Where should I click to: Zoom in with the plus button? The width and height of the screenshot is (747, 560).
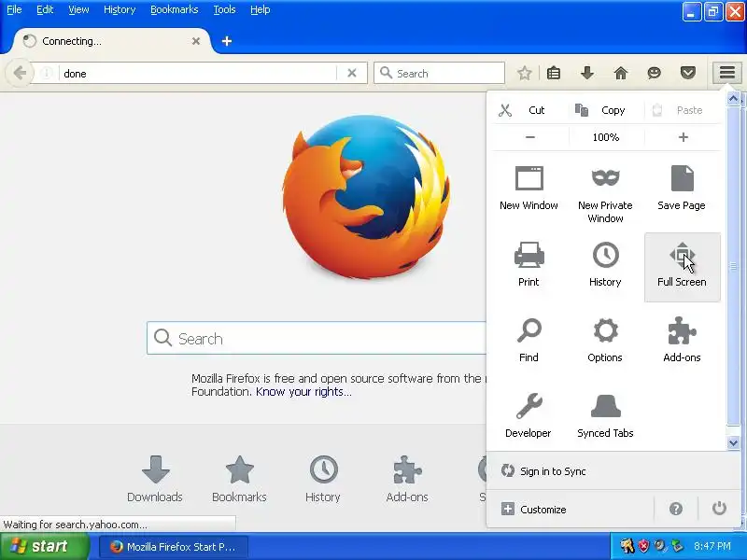click(684, 137)
